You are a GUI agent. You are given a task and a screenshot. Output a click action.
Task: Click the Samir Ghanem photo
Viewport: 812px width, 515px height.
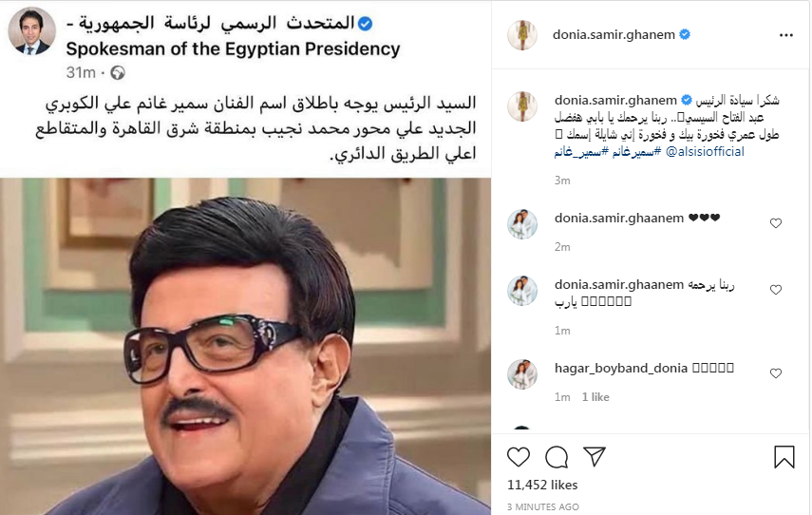click(245, 346)
